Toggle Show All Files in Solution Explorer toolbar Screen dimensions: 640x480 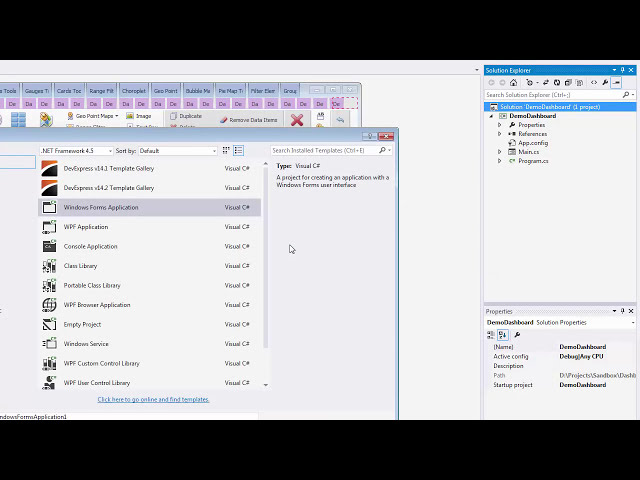(x=579, y=82)
